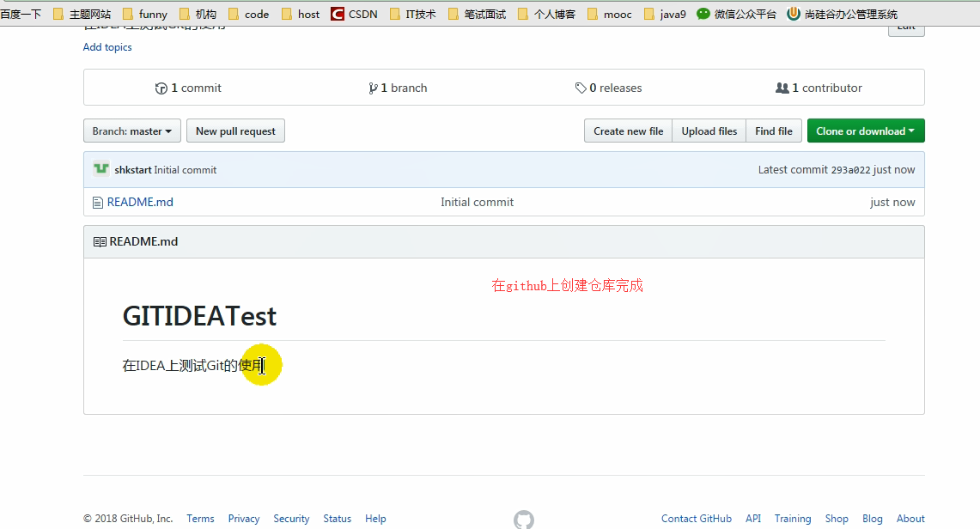View the 0 releases link
Screen dimensions: 980x529
click(x=609, y=88)
